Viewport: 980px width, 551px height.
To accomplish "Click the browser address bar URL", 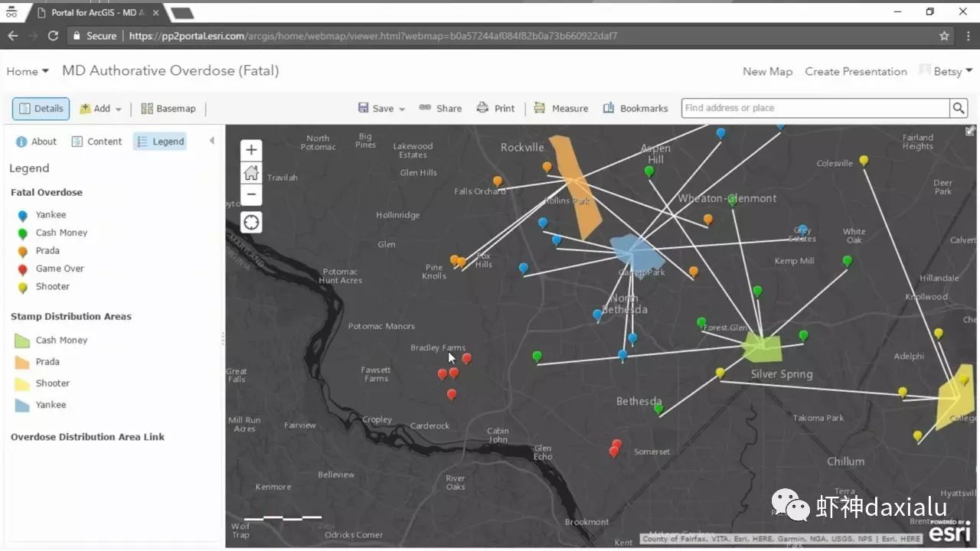I will [373, 36].
